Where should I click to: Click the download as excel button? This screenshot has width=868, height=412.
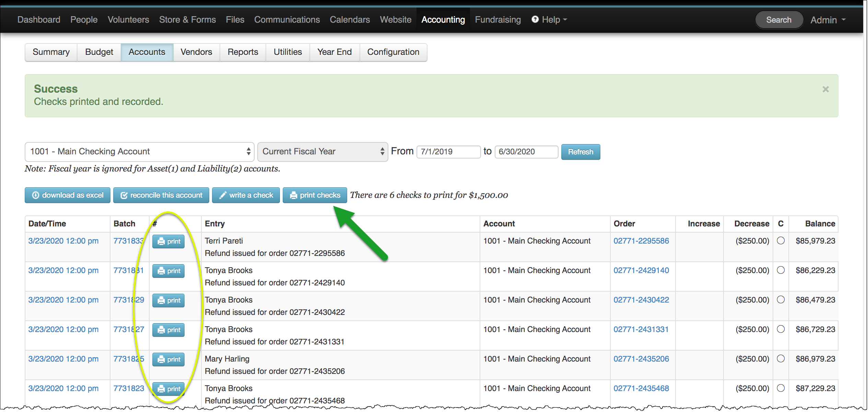pos(68,195)
